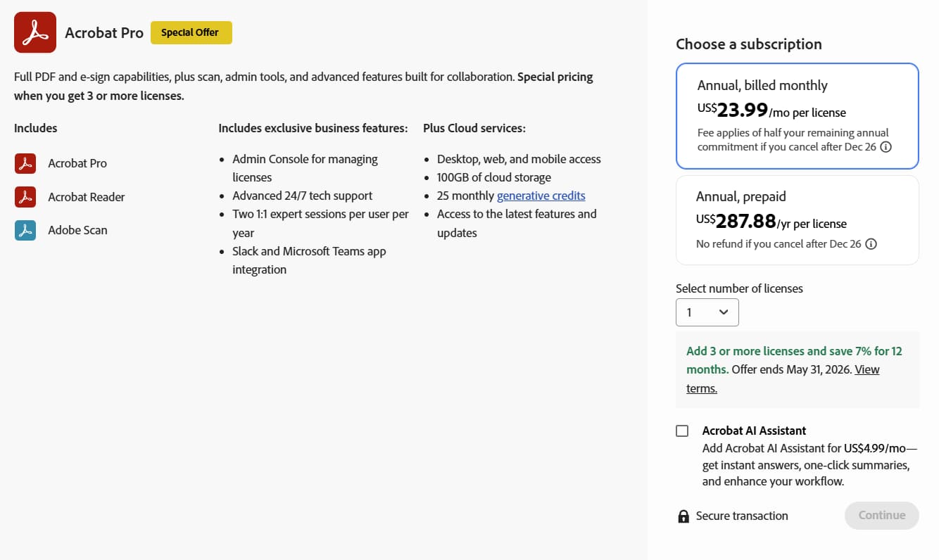Open the refund info tooltip on prepaid plan

(x=871, y=243)
